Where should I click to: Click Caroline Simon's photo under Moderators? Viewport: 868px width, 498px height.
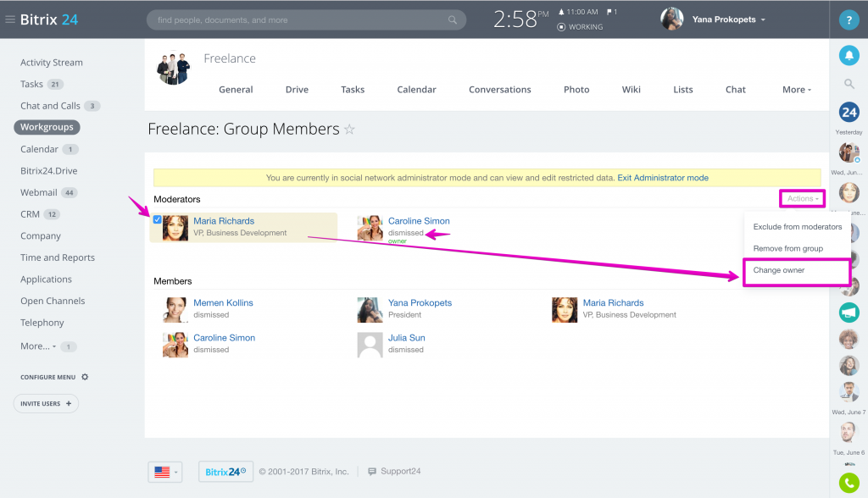tap(370, 228)
